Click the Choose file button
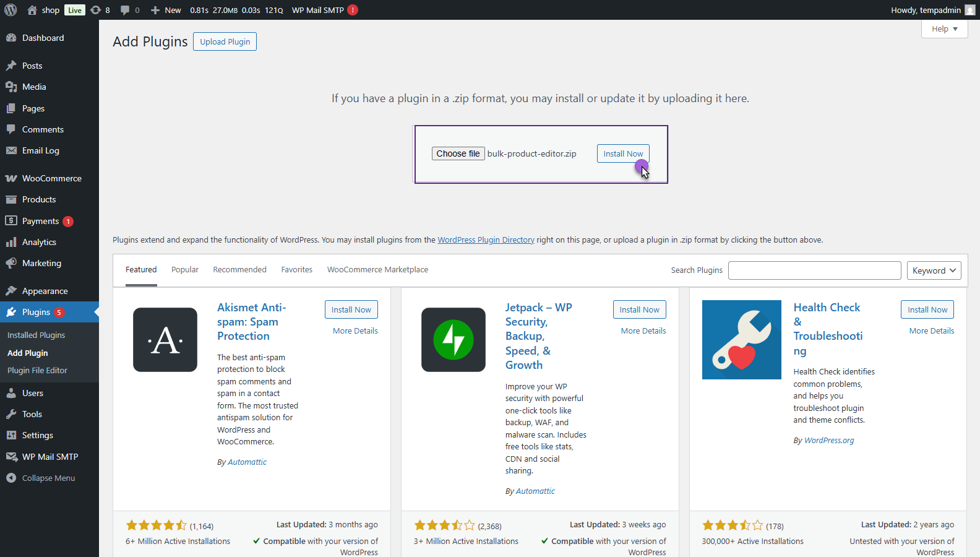Image resolution: width=980 pixels, height=557 pixels. click(458, 153)
